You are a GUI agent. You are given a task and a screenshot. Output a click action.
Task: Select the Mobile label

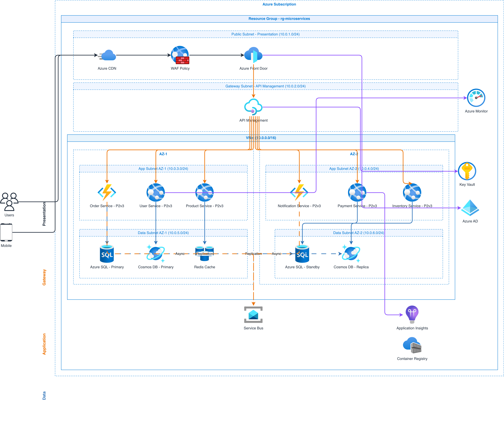pos(6,246)
